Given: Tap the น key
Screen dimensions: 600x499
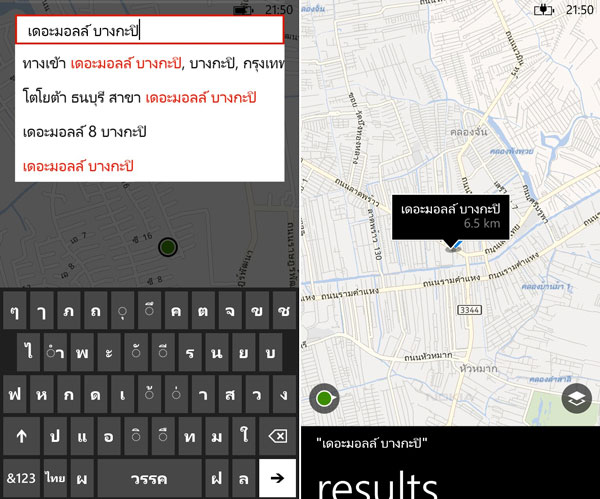Looking at the screenshot, I should pos(217,352).
